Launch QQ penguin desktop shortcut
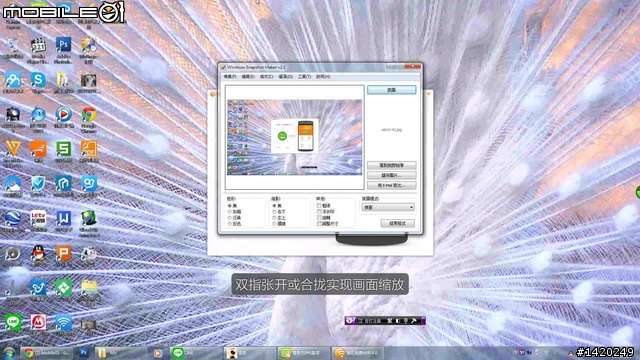 click(38, 253)
